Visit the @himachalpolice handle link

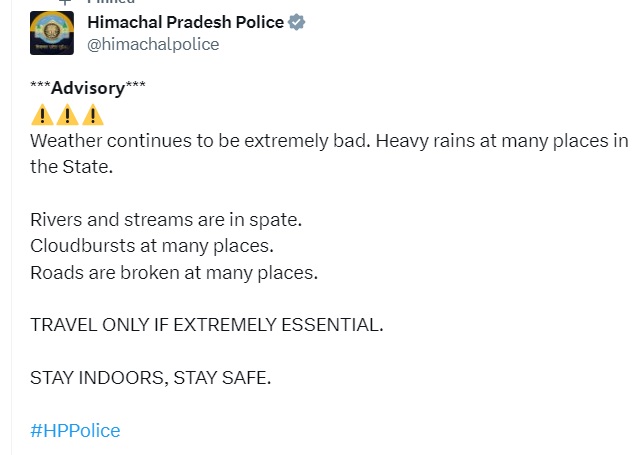coord(153,44)
